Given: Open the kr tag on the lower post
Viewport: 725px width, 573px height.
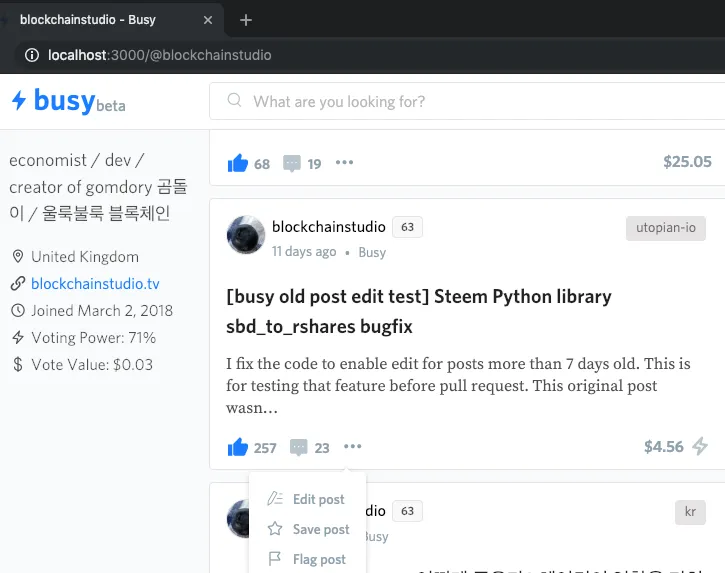Looking at the screenshot, I should pyautogui.click(x=690, y=512).
